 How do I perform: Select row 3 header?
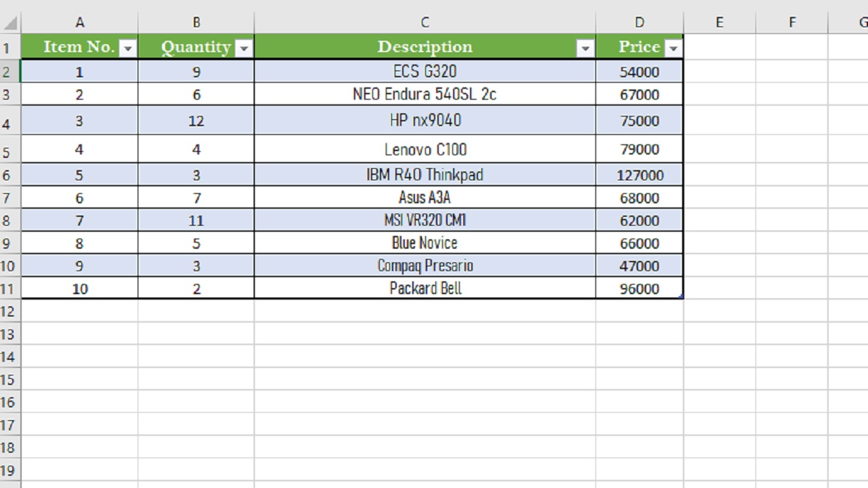pos(10,94)
